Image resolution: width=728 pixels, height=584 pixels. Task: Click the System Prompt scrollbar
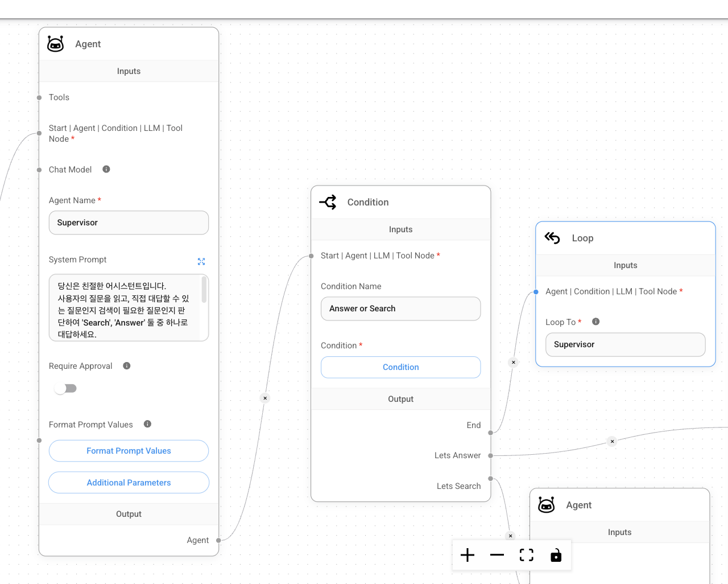(x=204, y=290)
